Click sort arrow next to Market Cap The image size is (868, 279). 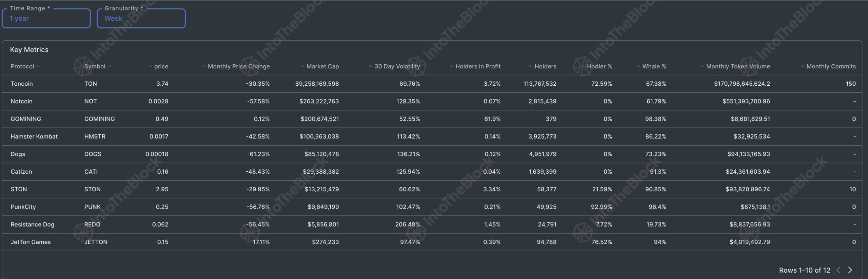[302, 66]
